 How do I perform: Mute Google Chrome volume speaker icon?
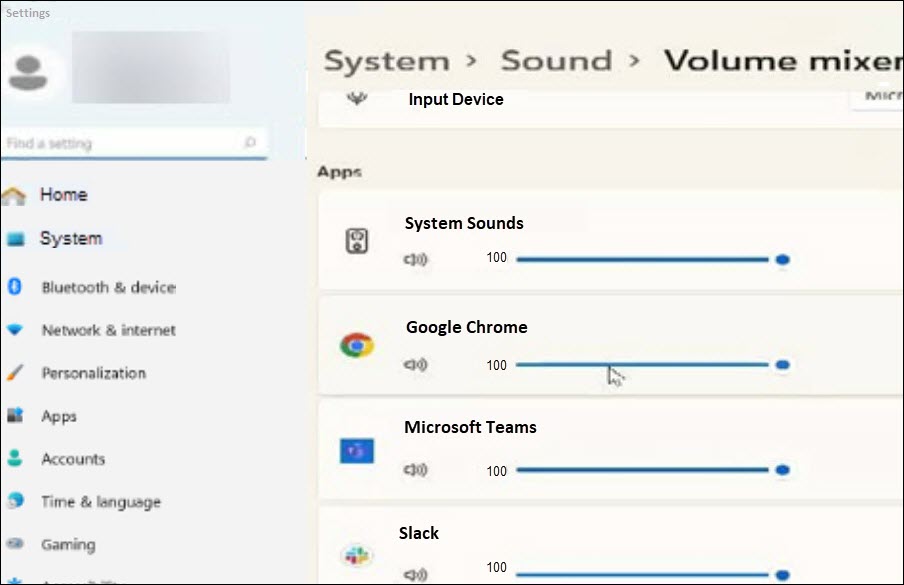(x=415, y=366)
